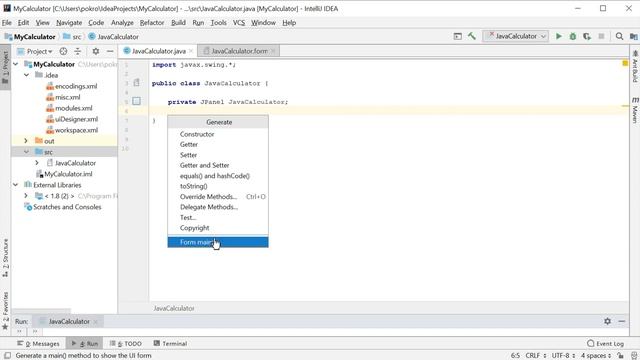This screenshot has height=360, width=640.
Task: Open the 6: TODO tool window
Action: click(x=126, y=344)
